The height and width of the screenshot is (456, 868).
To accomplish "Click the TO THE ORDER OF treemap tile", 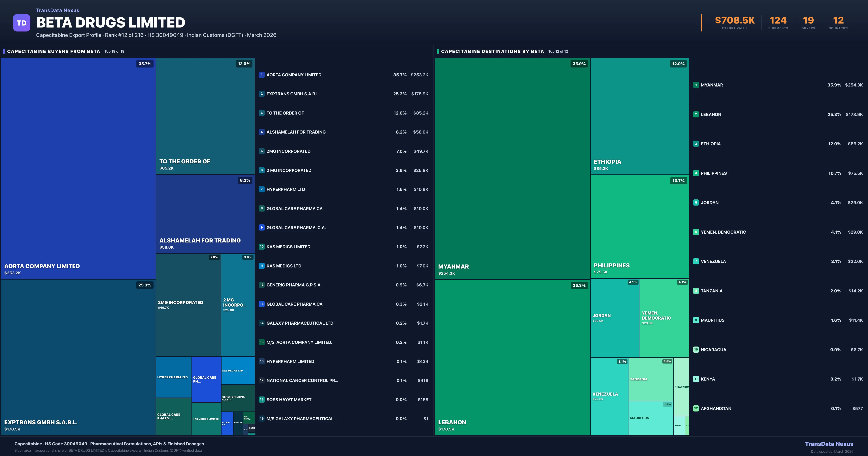I will click(x=205, y=116).
